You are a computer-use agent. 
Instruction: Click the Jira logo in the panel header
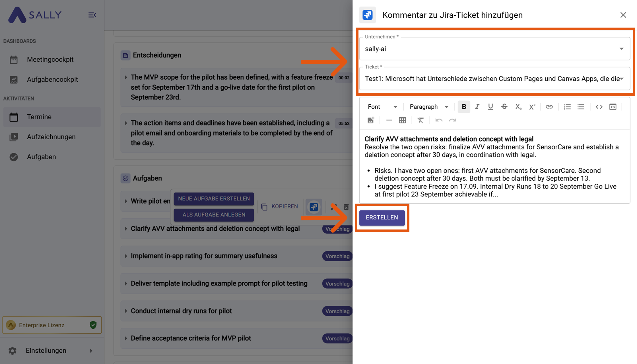pyautogui.click(x=368, y=15)
